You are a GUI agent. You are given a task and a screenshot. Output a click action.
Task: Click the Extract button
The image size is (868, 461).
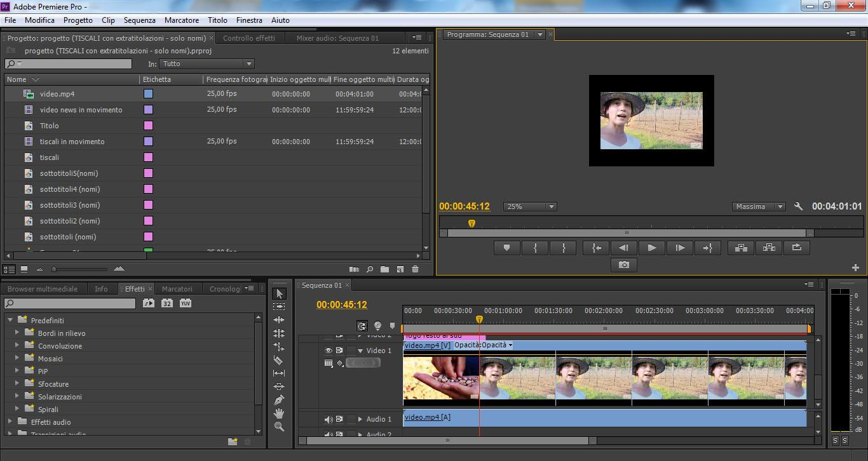(769, 248)
